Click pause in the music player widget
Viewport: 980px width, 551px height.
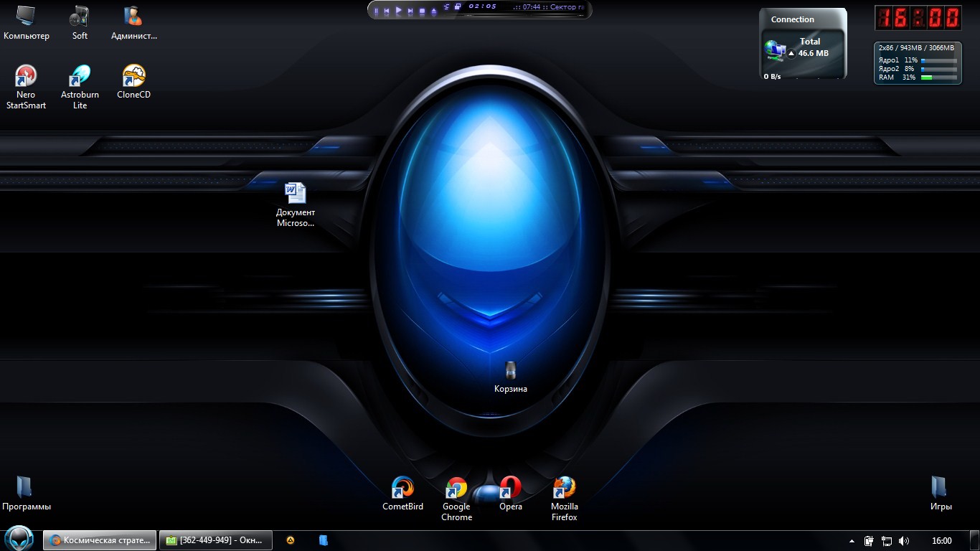[x=377, y=11]
